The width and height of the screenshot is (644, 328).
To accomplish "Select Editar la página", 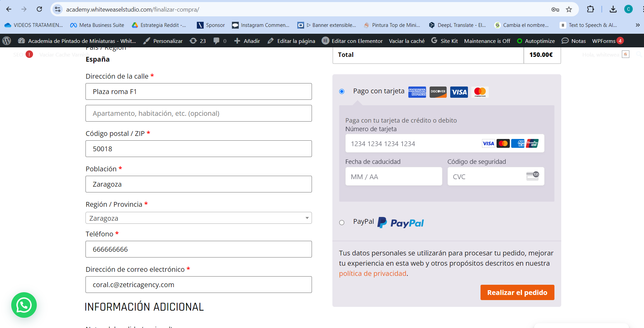I will [291, 41].
